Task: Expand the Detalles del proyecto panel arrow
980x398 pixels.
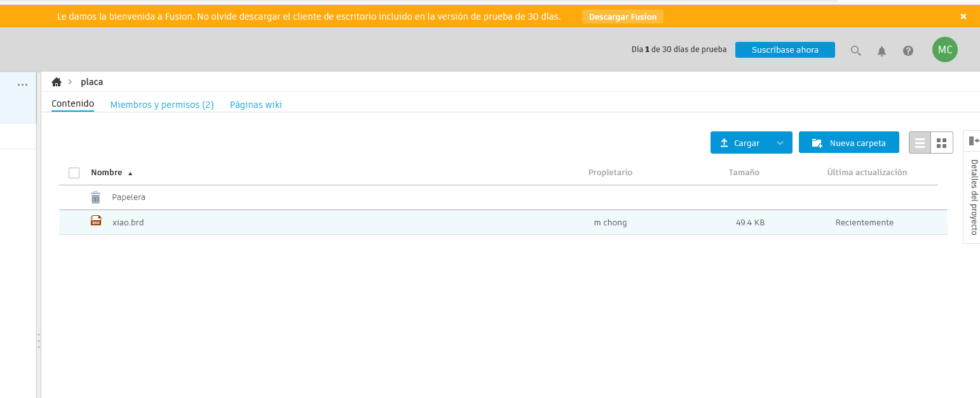Action: (973, 141)
